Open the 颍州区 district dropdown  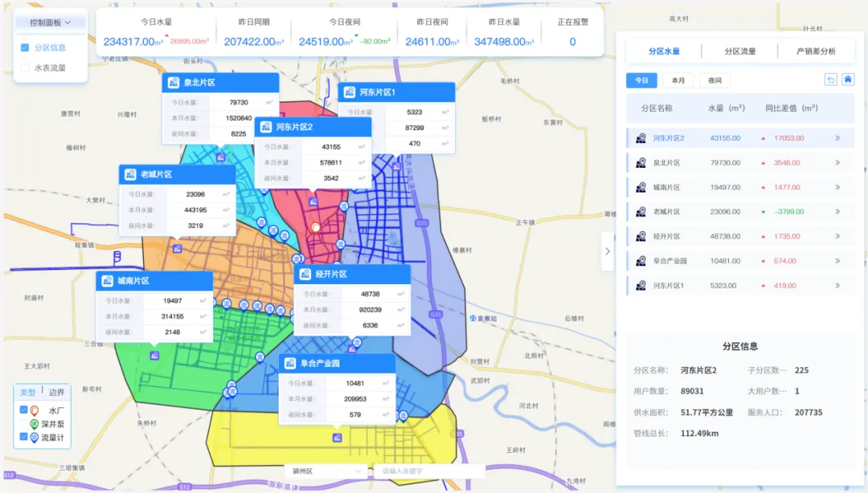pyautogui.click(x=325, y=471)
